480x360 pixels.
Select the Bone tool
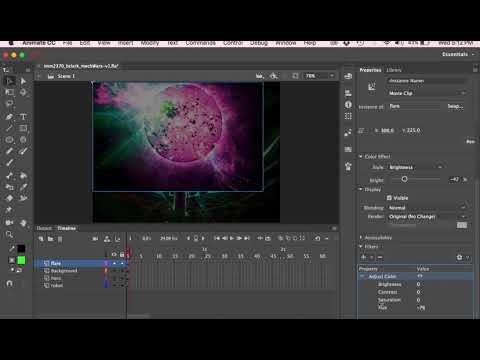click(x=9, y=176)
